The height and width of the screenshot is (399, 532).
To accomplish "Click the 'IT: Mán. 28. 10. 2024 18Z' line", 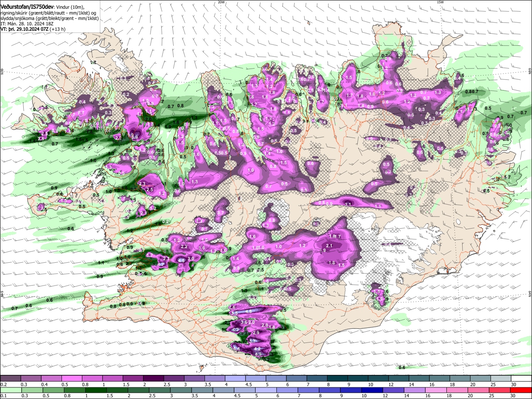I will [x=27, y=24].
